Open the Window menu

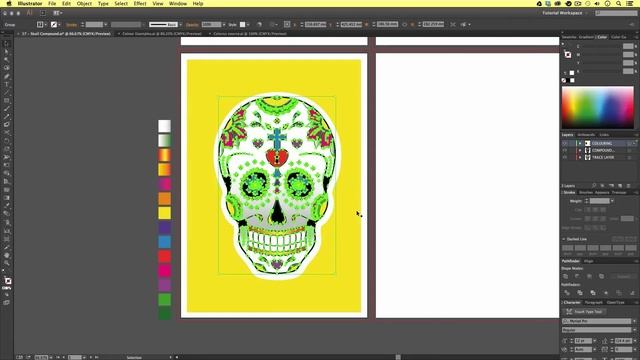(178, 3)
